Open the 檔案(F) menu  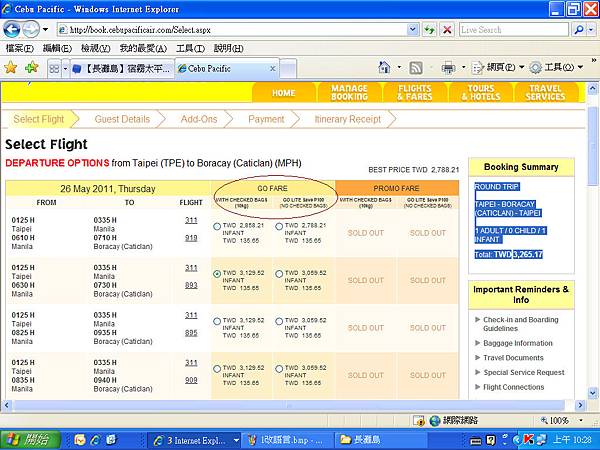[x=20, y=48]
